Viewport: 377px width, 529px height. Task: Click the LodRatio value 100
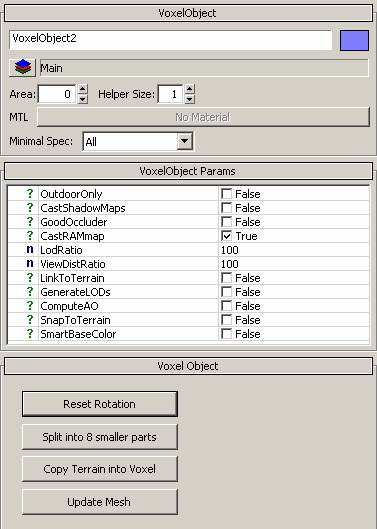[x=230, y=250]
